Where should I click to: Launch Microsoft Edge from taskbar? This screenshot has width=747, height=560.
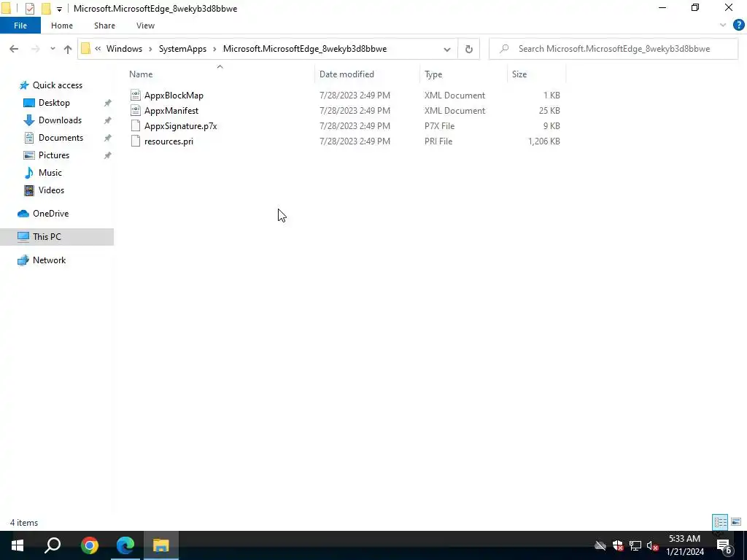point(125,545)
